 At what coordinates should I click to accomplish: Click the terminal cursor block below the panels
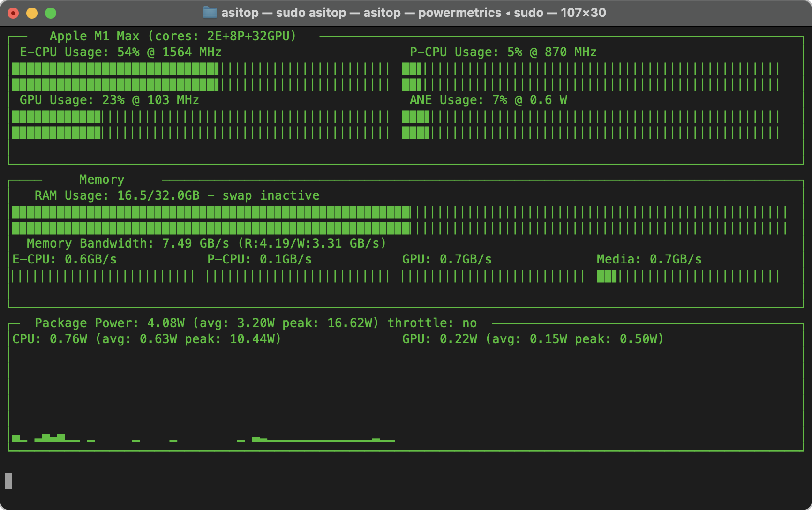click(8, 481)
